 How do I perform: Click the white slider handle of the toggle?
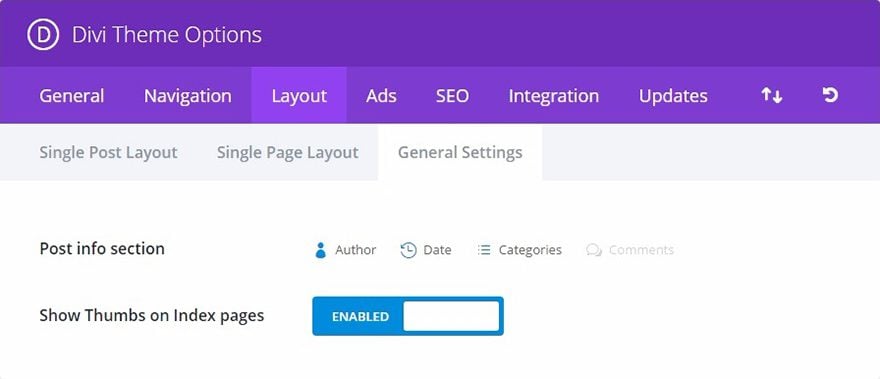point(451,316)
